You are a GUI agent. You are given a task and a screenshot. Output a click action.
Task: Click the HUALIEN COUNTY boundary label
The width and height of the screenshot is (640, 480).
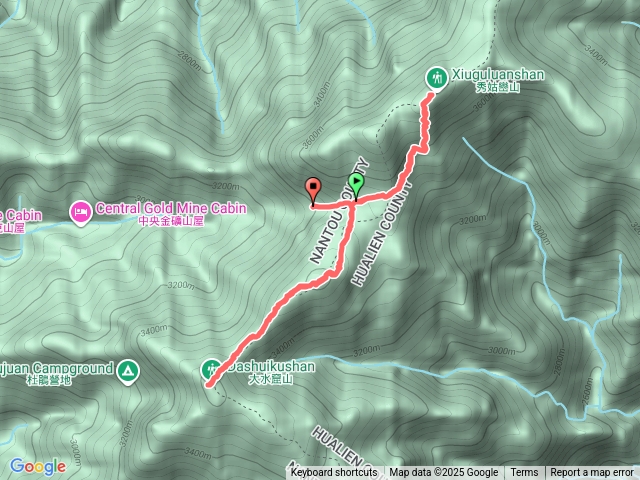click(x=381, y=234)
